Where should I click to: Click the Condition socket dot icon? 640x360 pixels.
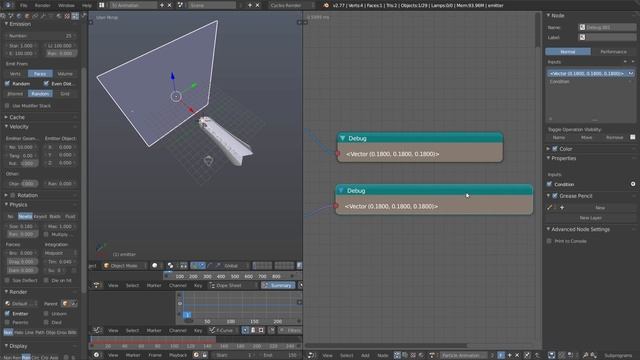tap(633, 184)
